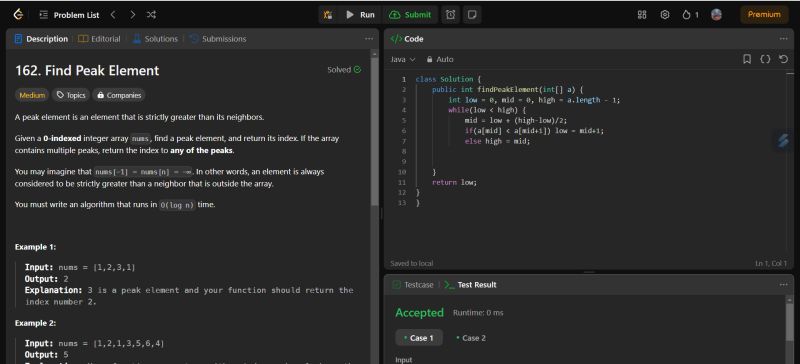This screenshot has height=364, width=800.
Task: Click the Solved status indicator
Action: tap(344, 70)
